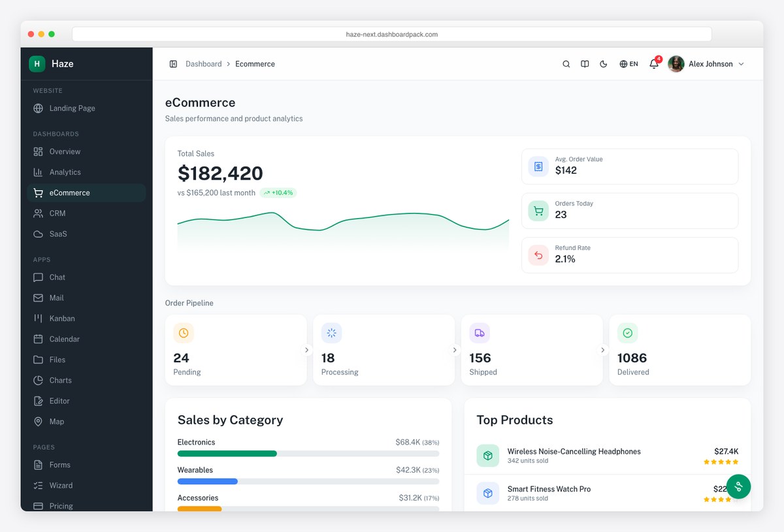This screenshot has width=784, height=532.
Task: Click the Wearables blue progress bar
Action: point(208,481)
